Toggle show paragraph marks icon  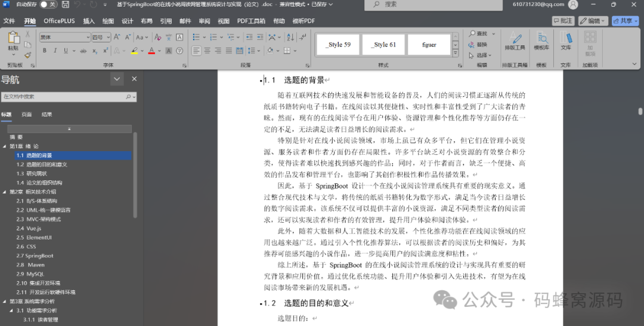pos(303,37)
